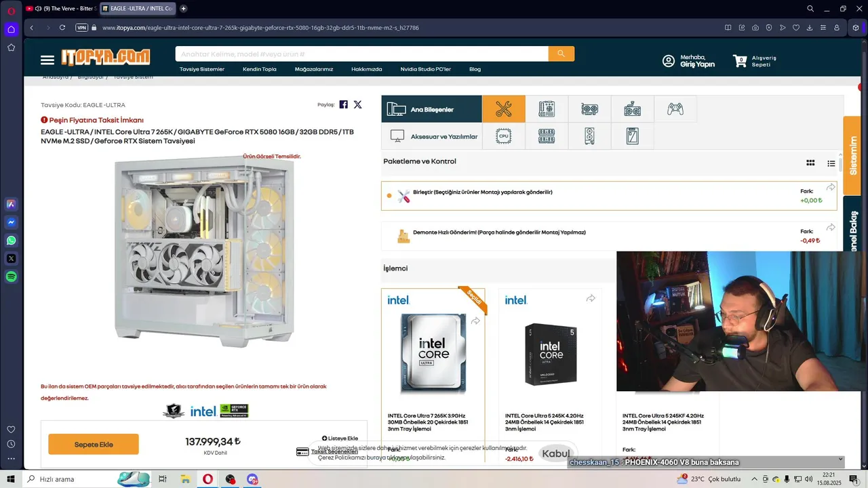Click the Itopya.com logo
The width and height of the screenshot is (868, 488).
[106, 58]
